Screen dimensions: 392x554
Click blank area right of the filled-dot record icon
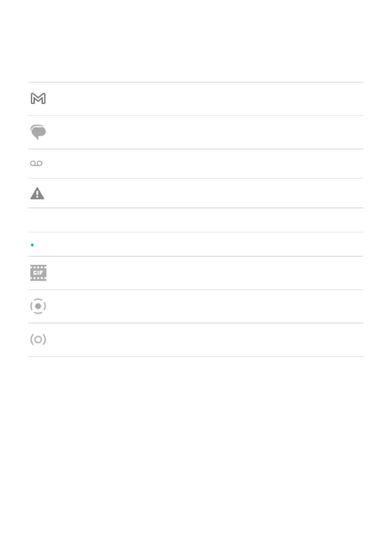(204, 306)
